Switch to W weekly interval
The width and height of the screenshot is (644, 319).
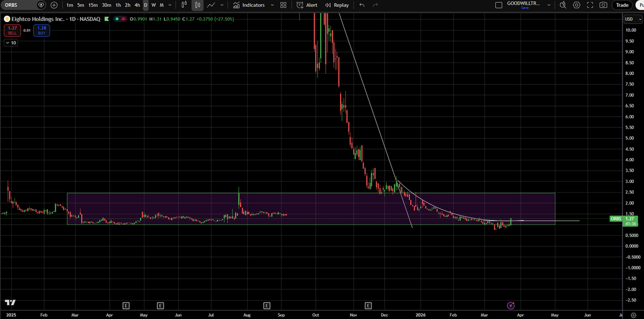point(154,5)
